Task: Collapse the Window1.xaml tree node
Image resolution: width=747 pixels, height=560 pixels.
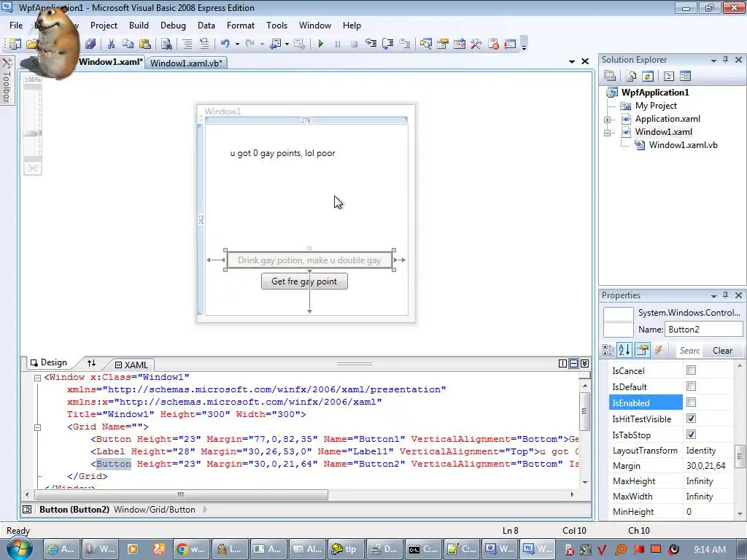Action: pos(608,133)
